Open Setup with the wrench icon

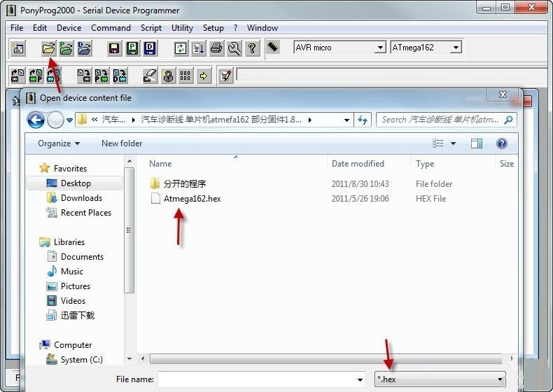click(234, 48)
